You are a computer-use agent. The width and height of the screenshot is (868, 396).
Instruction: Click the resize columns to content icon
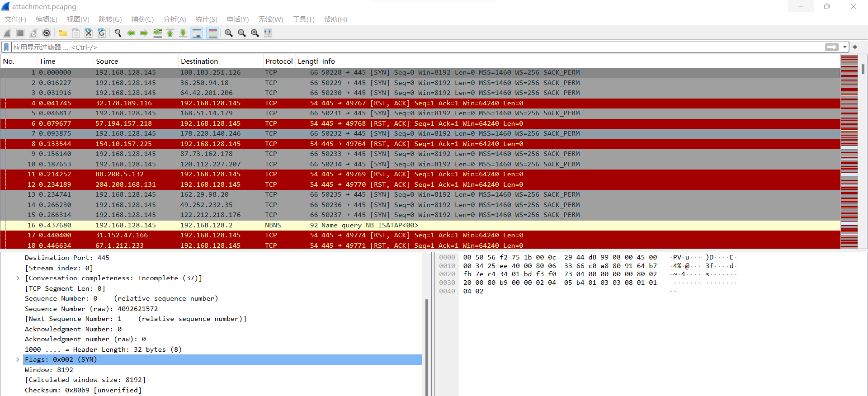point(268,33)
